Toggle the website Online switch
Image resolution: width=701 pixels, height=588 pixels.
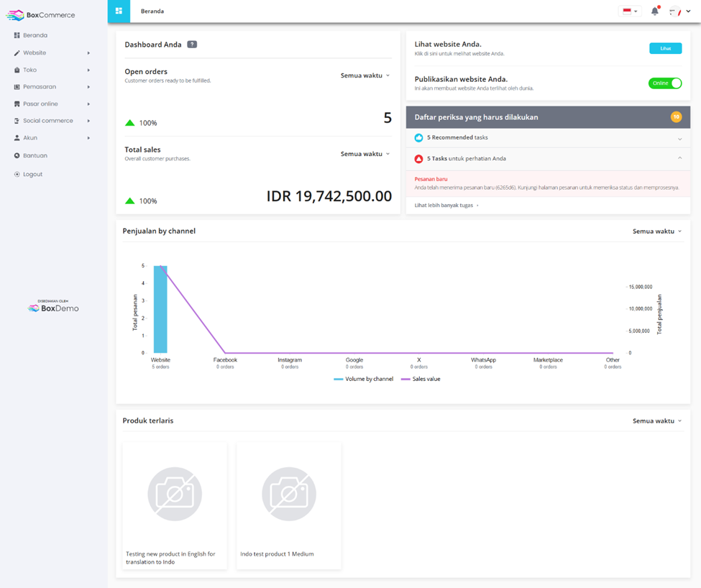(x=664, y=83)
